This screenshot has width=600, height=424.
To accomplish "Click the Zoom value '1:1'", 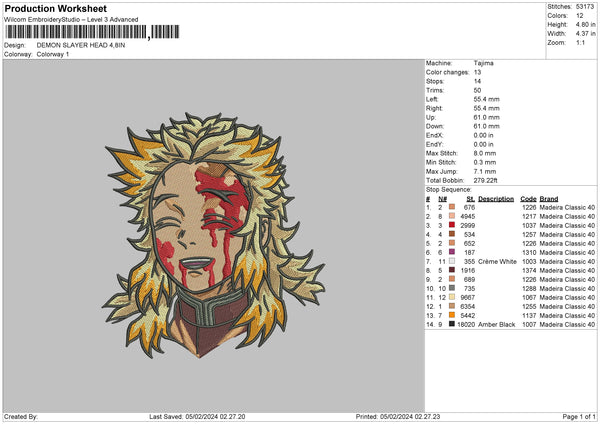I will click(580, 42).
